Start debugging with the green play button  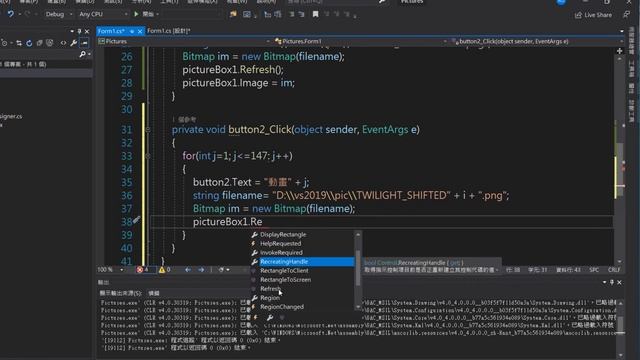click(x=136, y=14)
